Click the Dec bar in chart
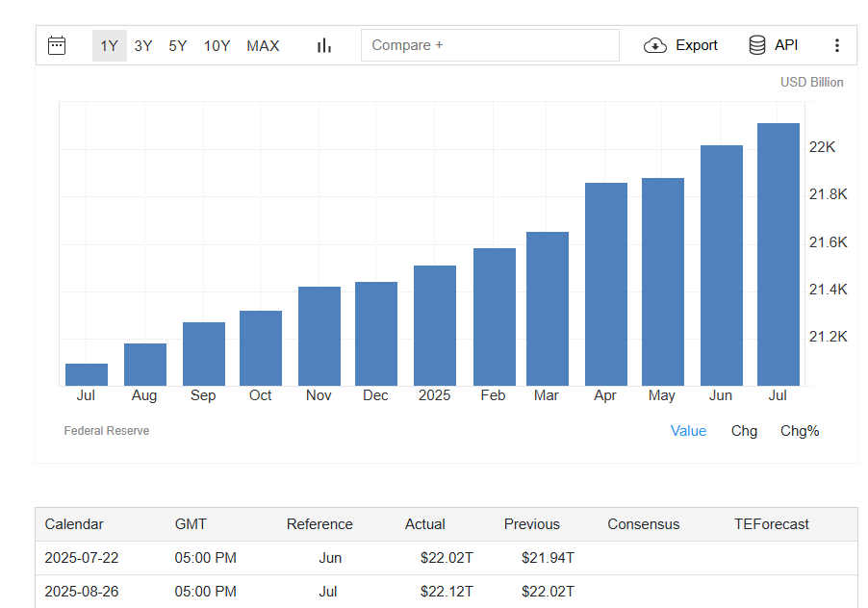The height and width of the screenshot is (608, 868). pos(376,334)
